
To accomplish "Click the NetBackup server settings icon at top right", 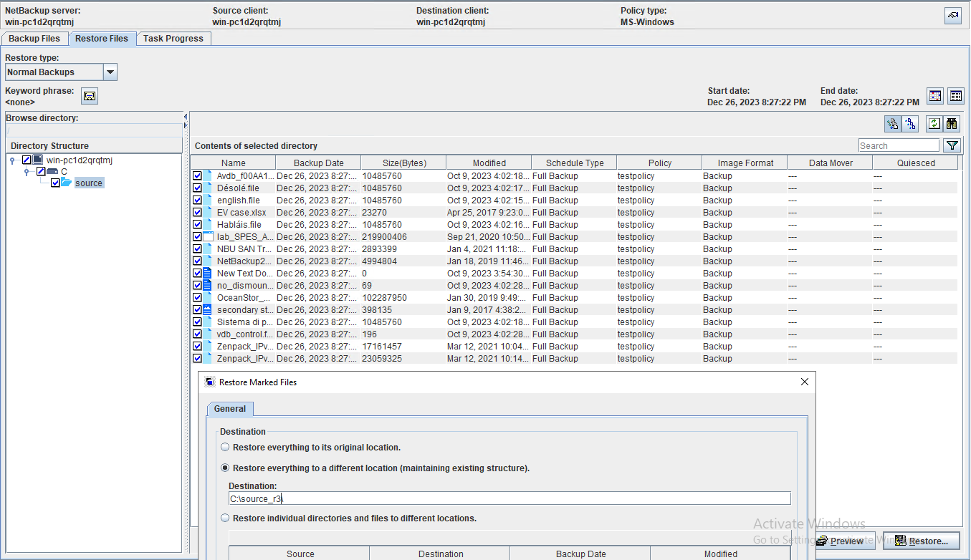I will pyautogui.click(x=953, y=16).
